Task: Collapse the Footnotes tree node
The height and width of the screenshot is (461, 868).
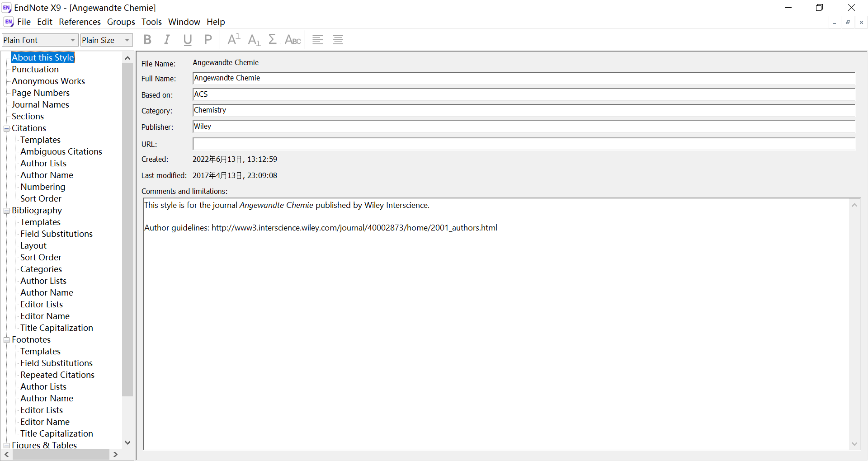Action: click(7, 340)
